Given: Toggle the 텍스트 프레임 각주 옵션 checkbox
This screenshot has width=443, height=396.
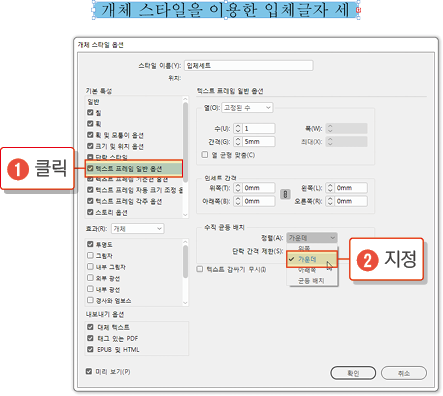Looking at the screenshot, I should click(x=90, y=201).
